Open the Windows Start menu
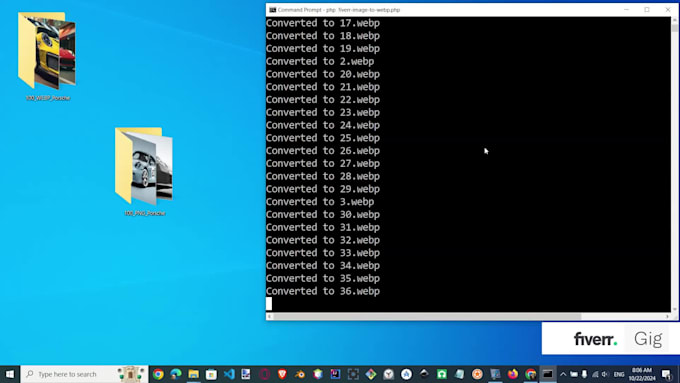The width and height of the screenshot is (680, 383). (x=10, y=374)
